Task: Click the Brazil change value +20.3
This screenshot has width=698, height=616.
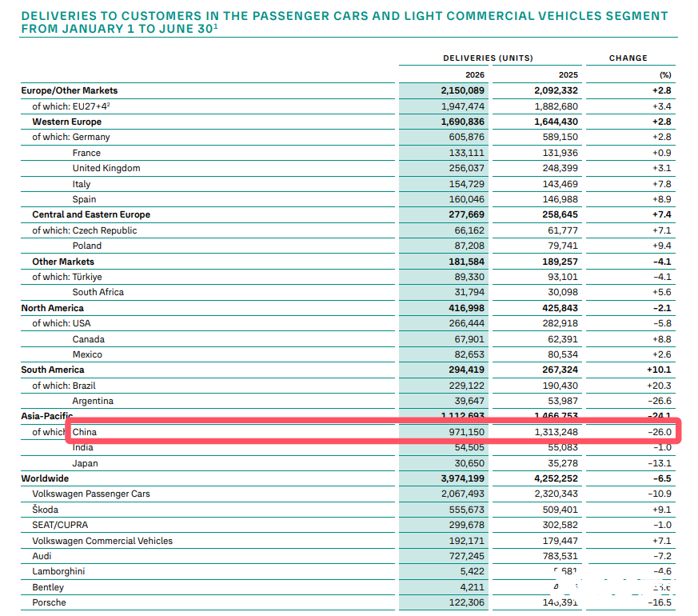Action: [x=660, y=386]
